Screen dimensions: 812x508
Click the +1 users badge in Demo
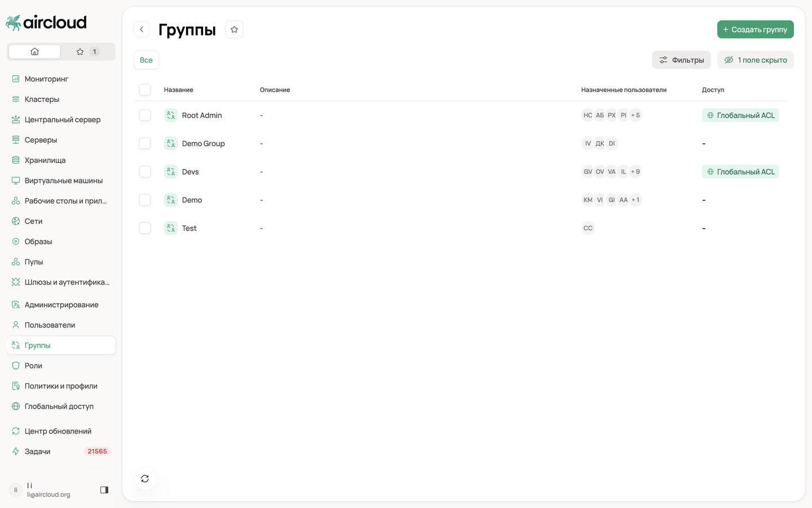[636, 200]
